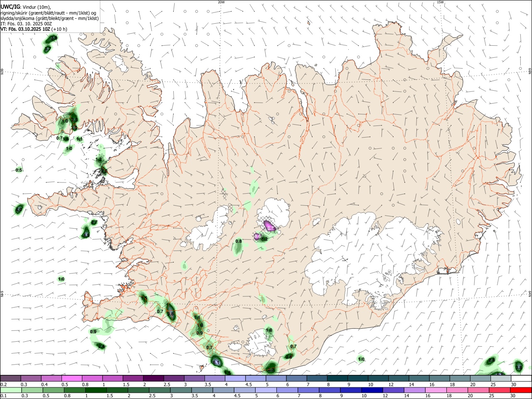532x399 pixels.
Task: Click the 20W longitude label
Action: point(221,2)
